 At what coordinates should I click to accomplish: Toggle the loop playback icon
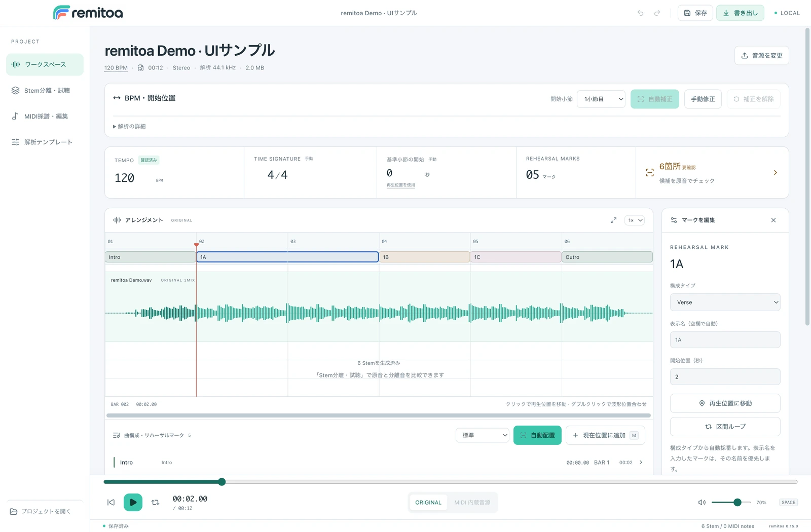(x=155, y=503)
